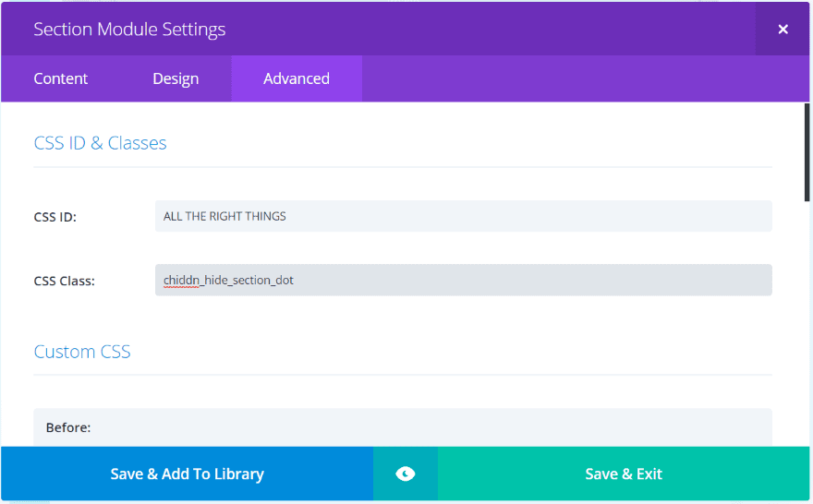813x504 pixels.
Task: Click the Section Module Settings title
Action: 129,29
